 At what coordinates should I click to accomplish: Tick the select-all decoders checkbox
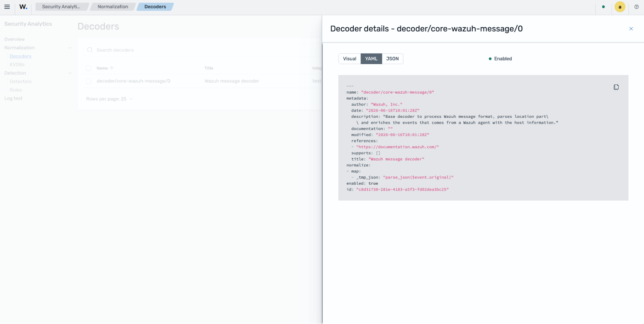pyautogui.click(x=89, y=68)
